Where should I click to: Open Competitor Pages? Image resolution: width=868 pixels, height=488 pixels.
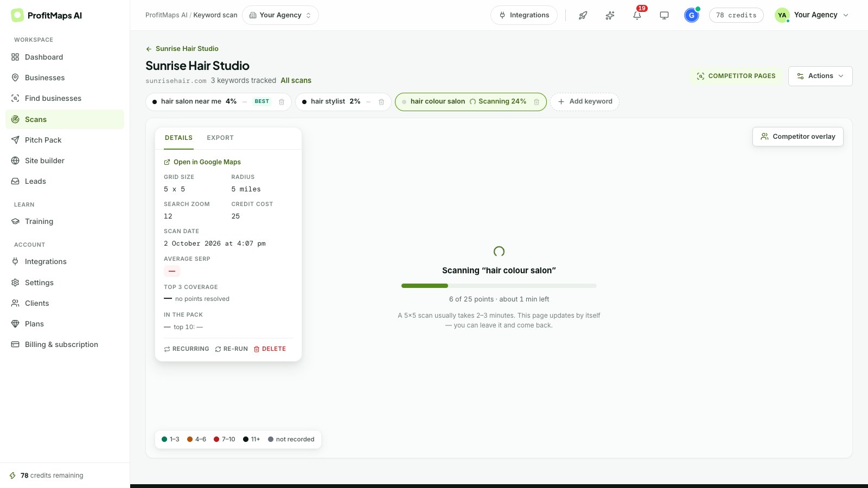tap(736, 76)
